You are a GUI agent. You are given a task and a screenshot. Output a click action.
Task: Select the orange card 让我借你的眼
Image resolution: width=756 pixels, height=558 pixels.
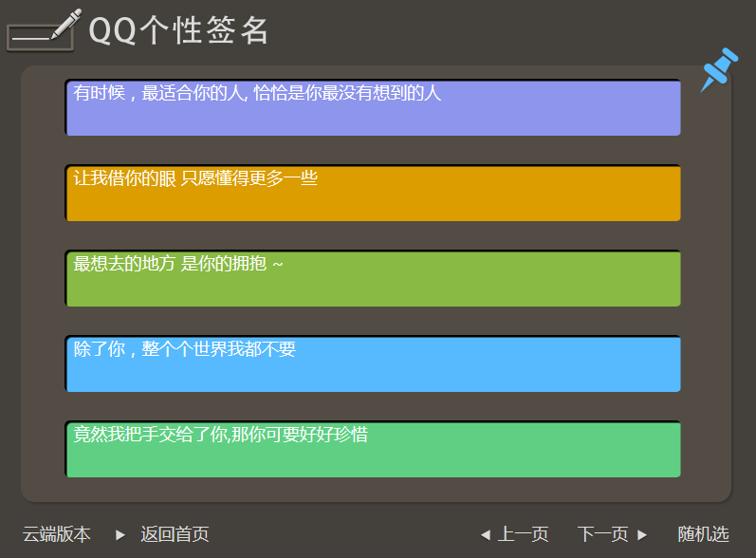(373, 193)
